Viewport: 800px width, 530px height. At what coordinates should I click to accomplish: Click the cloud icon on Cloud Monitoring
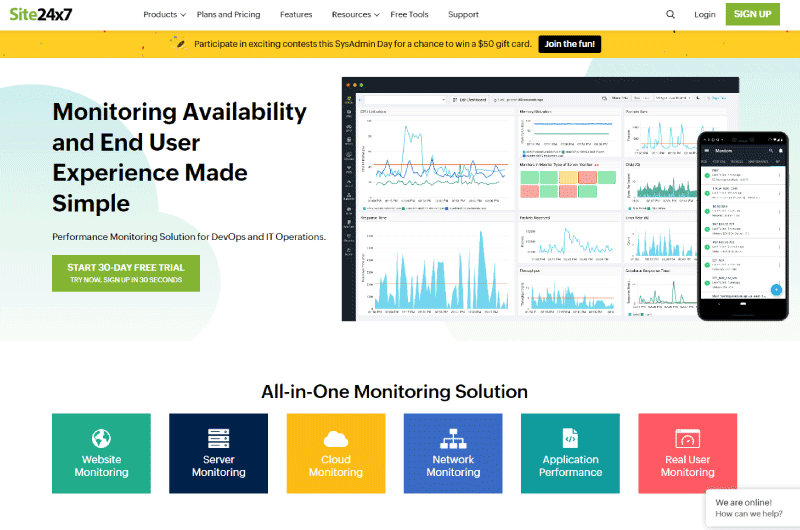336,439
